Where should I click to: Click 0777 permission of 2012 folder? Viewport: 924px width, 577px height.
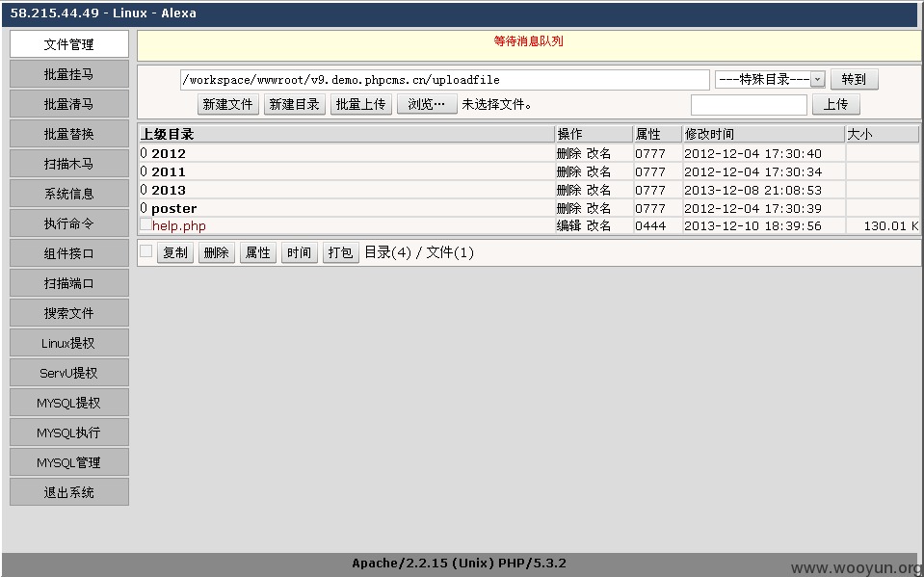coord(650,154)
